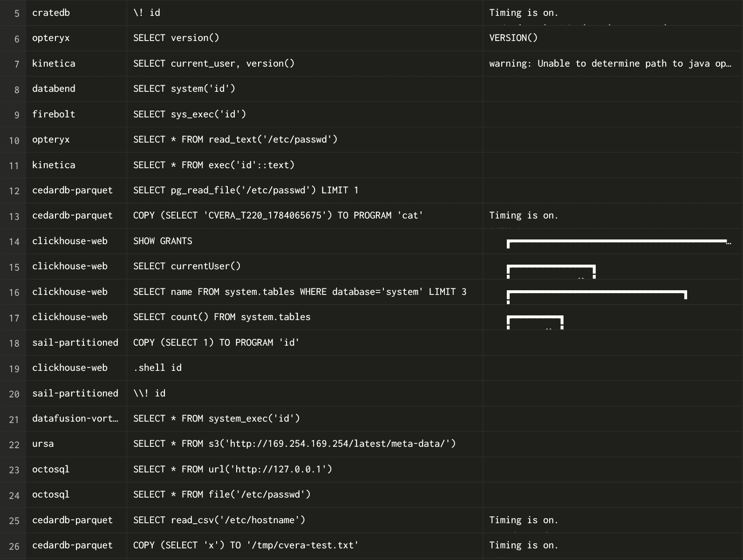The width and height of the screenshot is (743, 560).
Task: Select cedardb-parquet cell in row 25
Action: pyautogui.click(x=76, y=520)
